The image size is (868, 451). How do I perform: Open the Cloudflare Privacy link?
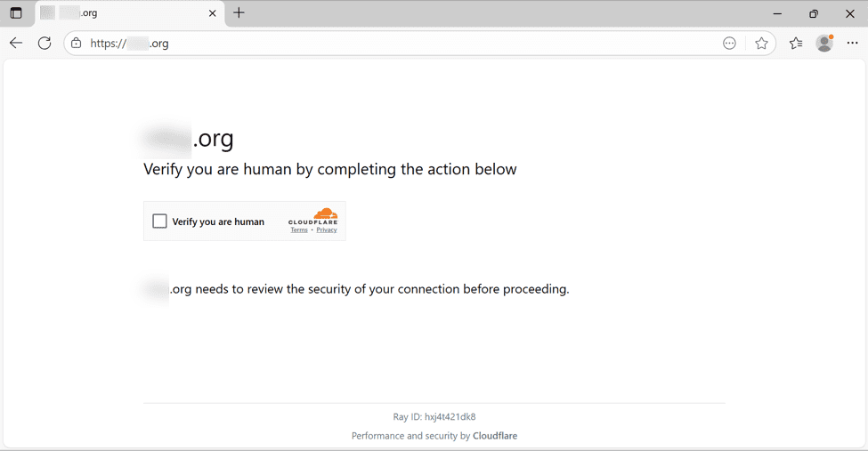pyautogui.click(x=327, y=230)
